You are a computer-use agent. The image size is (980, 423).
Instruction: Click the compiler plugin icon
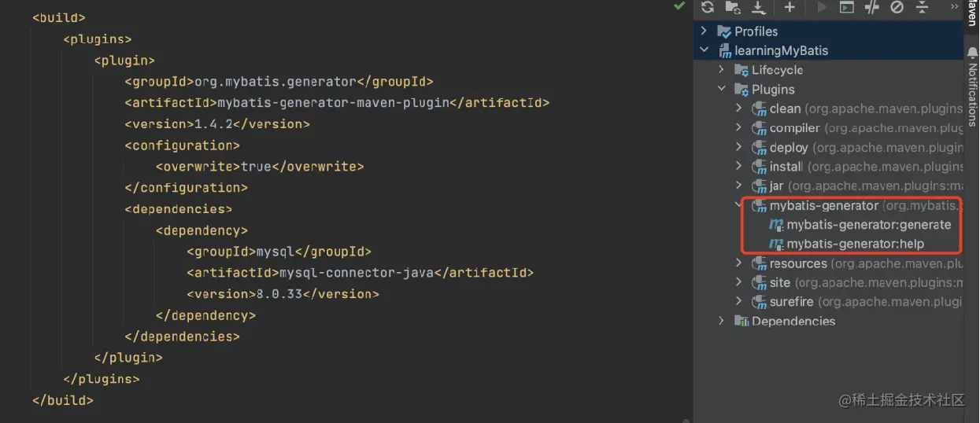coord(759,128)
